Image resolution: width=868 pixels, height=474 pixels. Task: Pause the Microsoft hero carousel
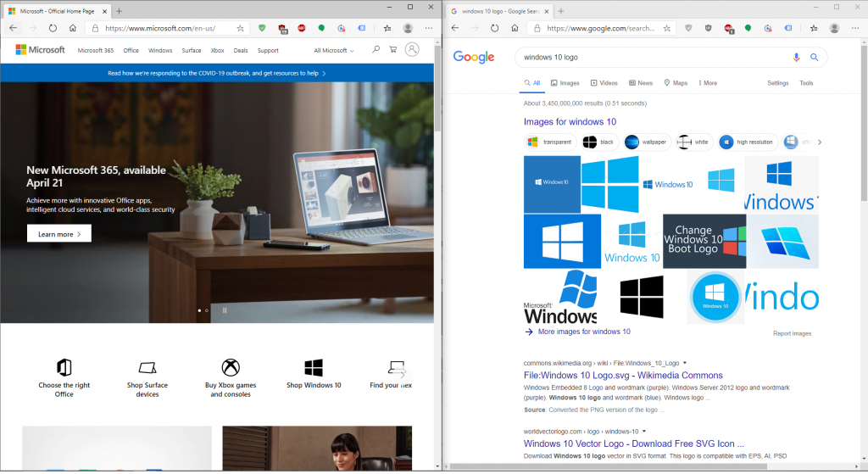pyautogui.click(x=224, y=310)
